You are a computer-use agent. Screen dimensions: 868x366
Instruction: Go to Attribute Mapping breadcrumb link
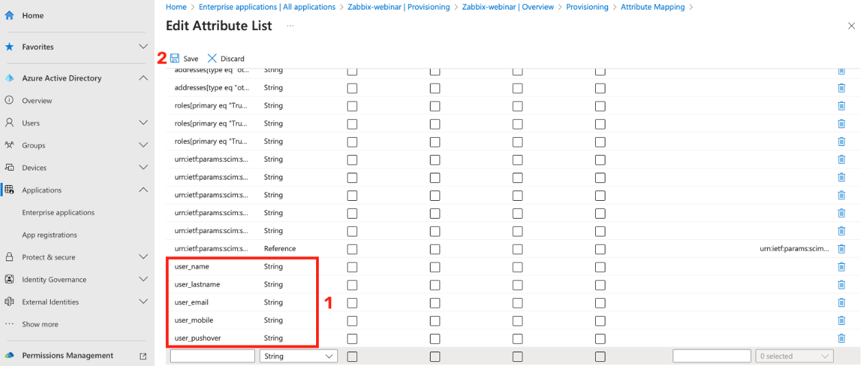point(652,7)
